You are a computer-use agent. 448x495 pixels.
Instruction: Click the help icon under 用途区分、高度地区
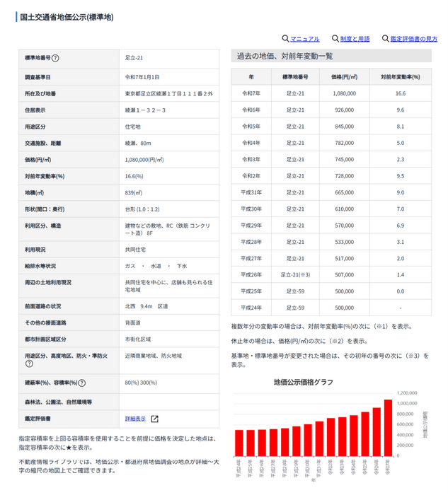click(x=29, y=363)
